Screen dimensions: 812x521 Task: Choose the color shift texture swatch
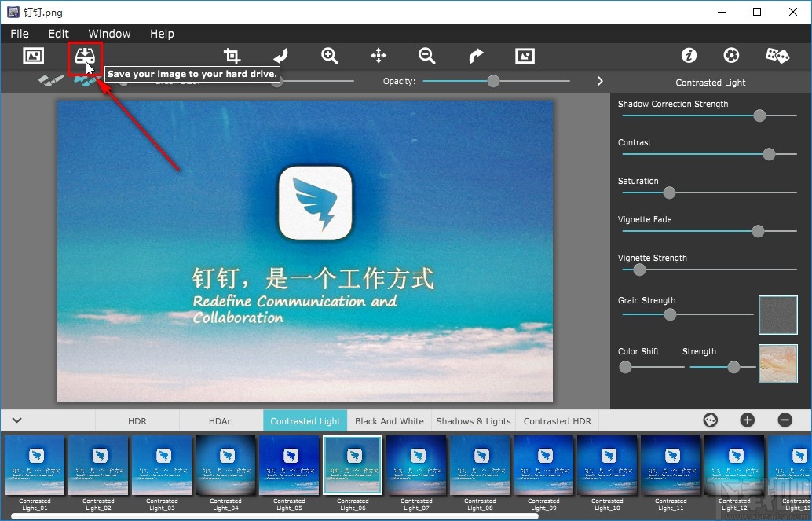[x=777, y=364]
